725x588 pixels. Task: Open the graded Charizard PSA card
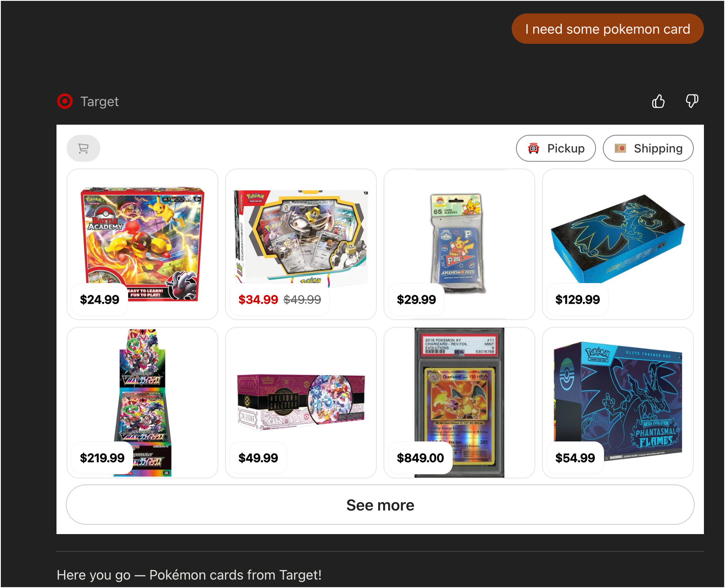(x=459, y=403)
